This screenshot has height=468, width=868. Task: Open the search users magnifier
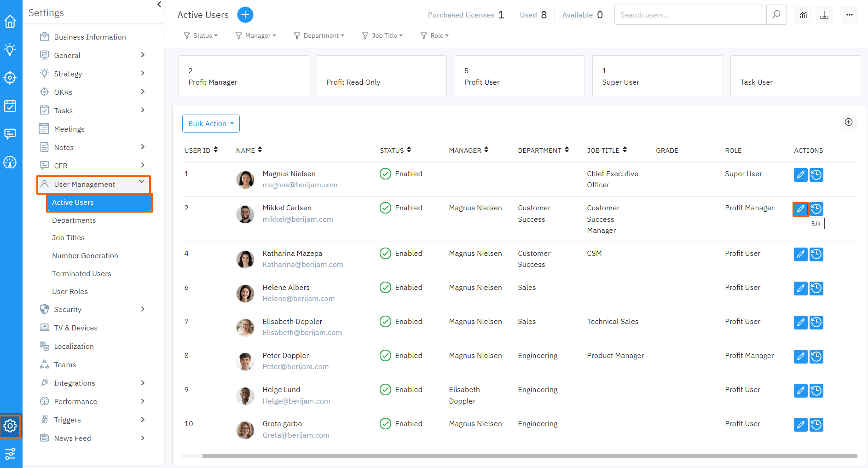pyautogui.click(x=776, y=15)
